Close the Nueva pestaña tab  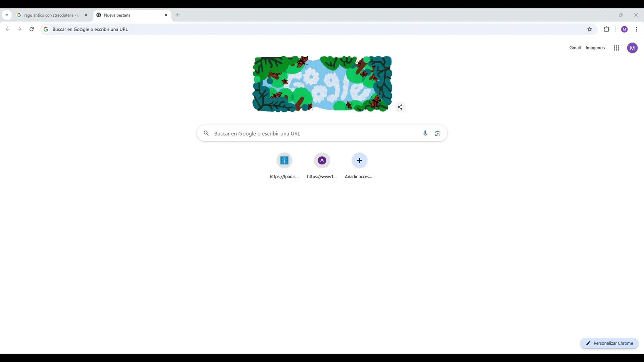pyautogui.click(x=166, y=15)
